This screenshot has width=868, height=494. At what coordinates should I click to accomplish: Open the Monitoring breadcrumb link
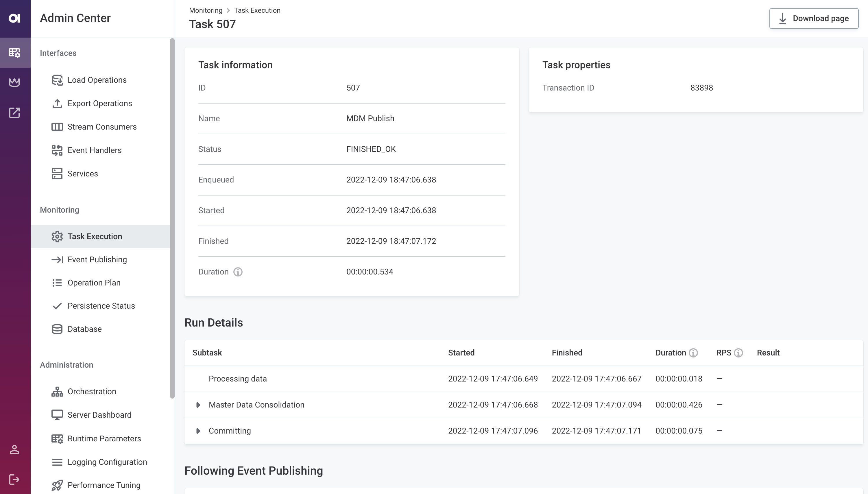[206, 10]
